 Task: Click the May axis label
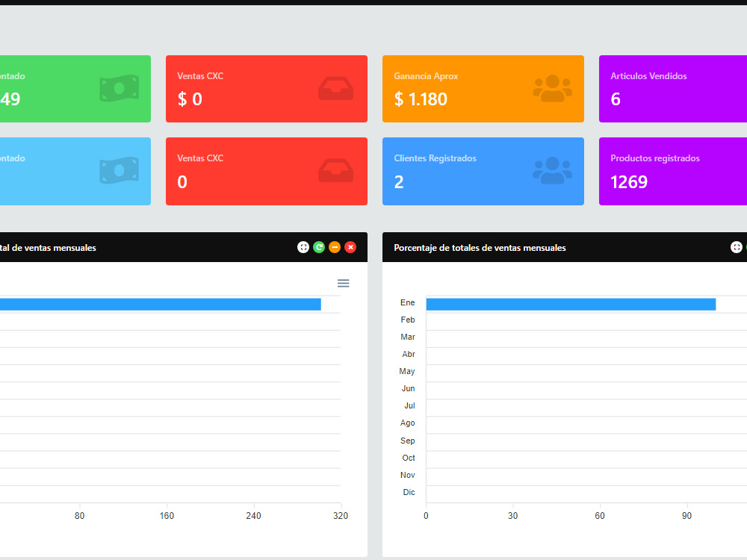(407, 371)
